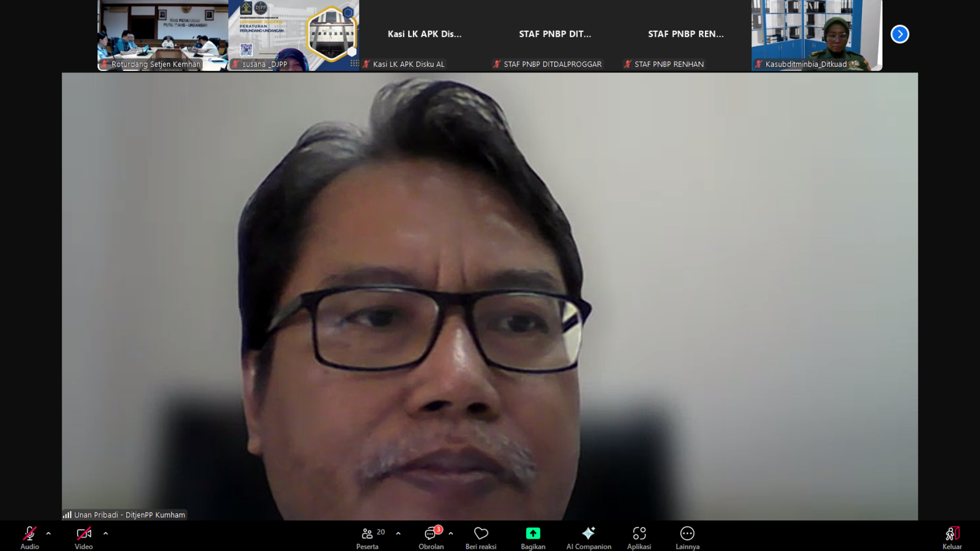Click Bagikan share screen button
980x551 pixels.
[x=533, y=538]
